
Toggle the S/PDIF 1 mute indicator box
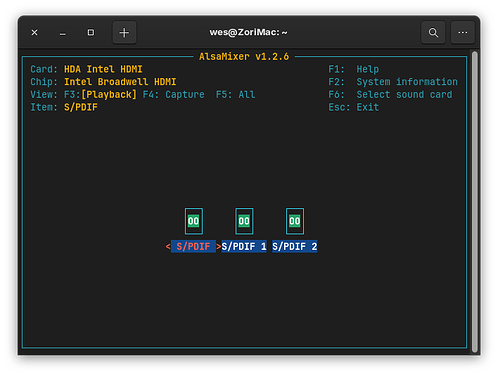pos(244,221)
